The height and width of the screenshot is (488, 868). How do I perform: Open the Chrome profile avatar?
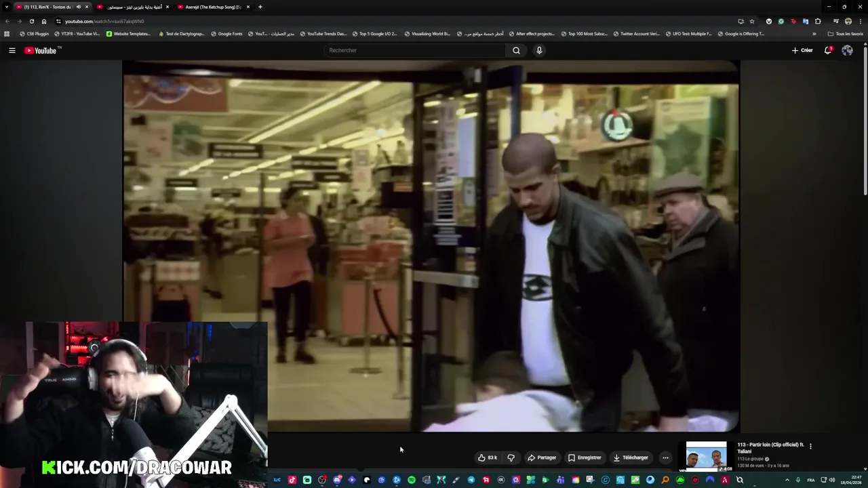pyautogui.click(x=848, y=21)
